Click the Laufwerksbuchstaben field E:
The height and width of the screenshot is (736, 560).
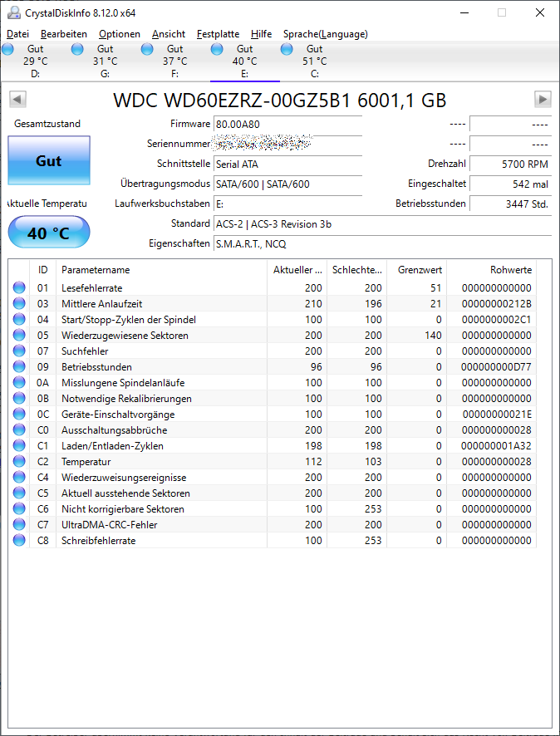(287, 204)
